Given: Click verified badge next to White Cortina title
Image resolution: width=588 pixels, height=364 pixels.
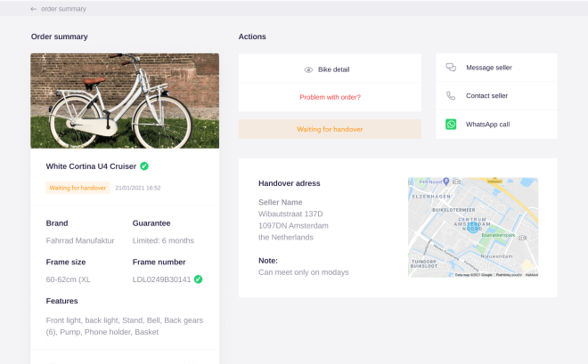Looking at the screenshot, I should point(144,166).
